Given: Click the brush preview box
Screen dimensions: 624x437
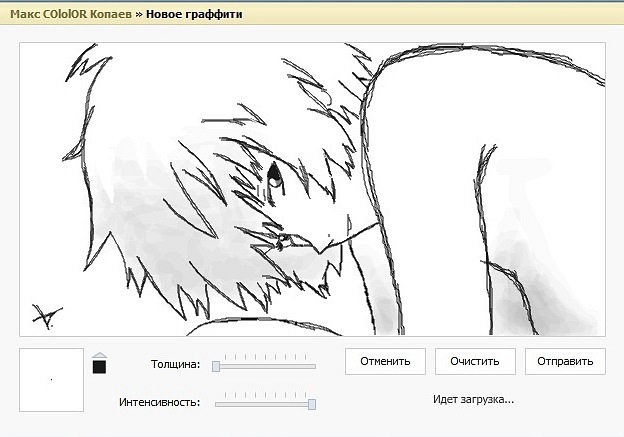Looking at the screenshot, I should pyautogui.click(x=51, y=380).
